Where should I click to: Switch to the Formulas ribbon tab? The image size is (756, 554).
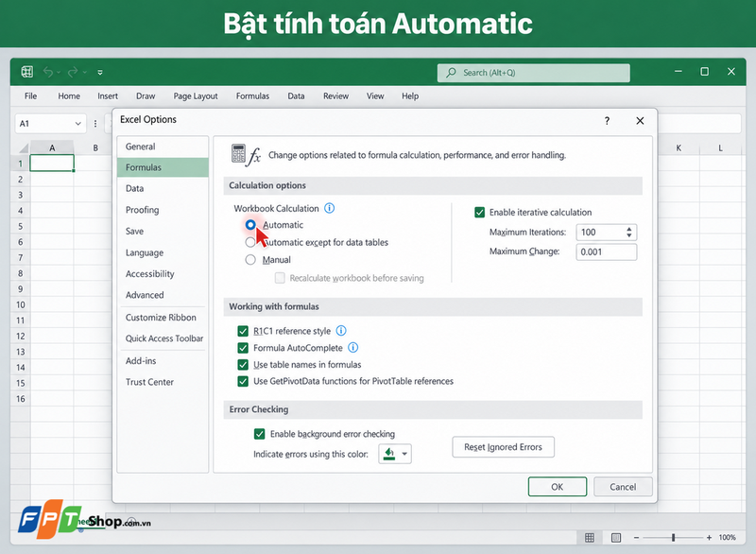point(252,95)
